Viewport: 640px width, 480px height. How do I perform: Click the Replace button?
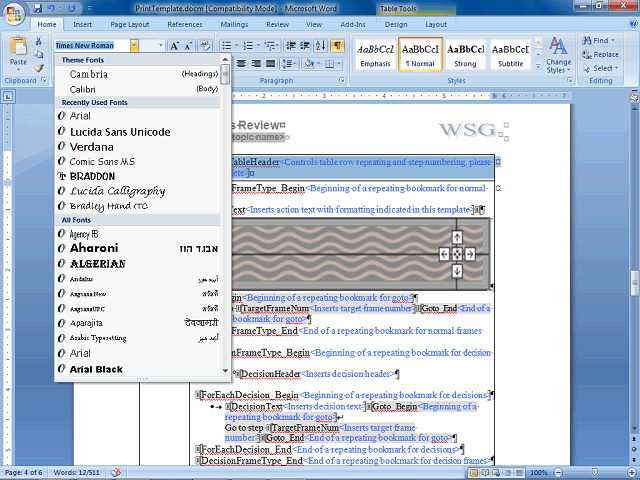coord(600,54)
